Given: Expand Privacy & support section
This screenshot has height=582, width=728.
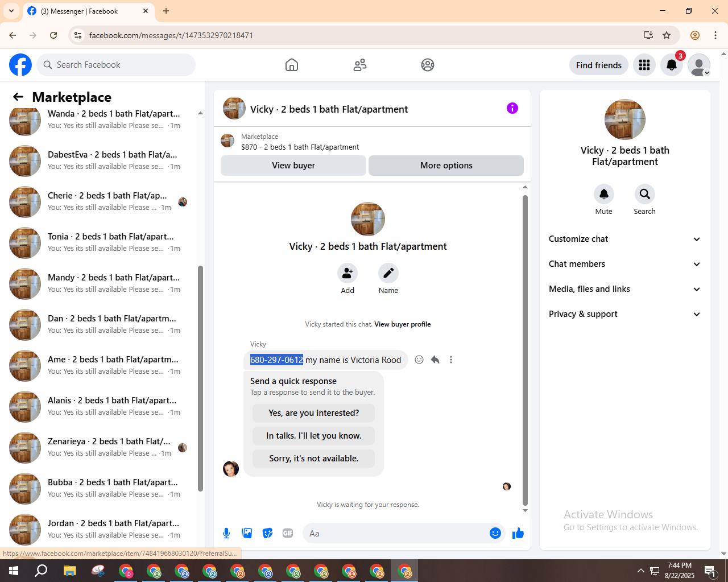Looking at the screenshot, I should (x=624, y=314).
